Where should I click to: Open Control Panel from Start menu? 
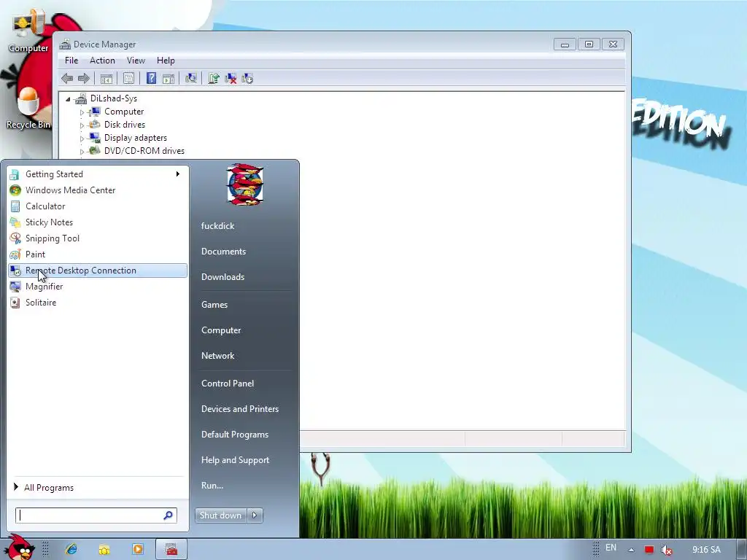(x=228, y=384)
